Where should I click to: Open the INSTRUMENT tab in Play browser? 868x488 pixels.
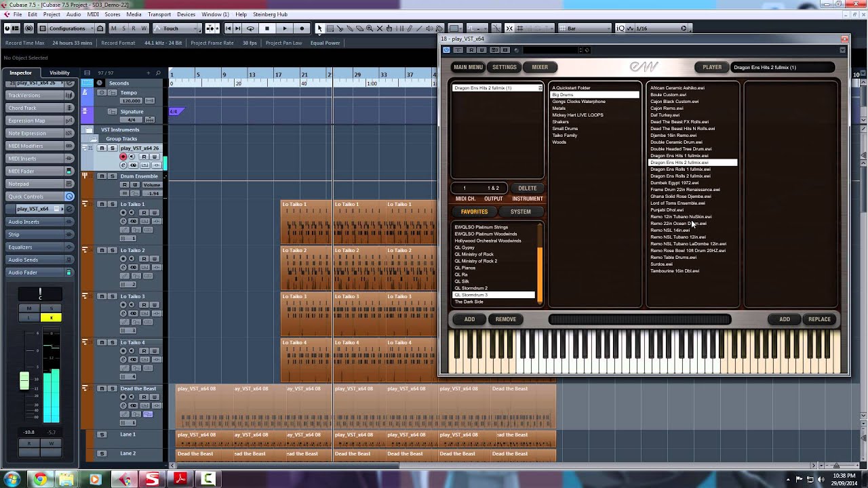point(528,199)
